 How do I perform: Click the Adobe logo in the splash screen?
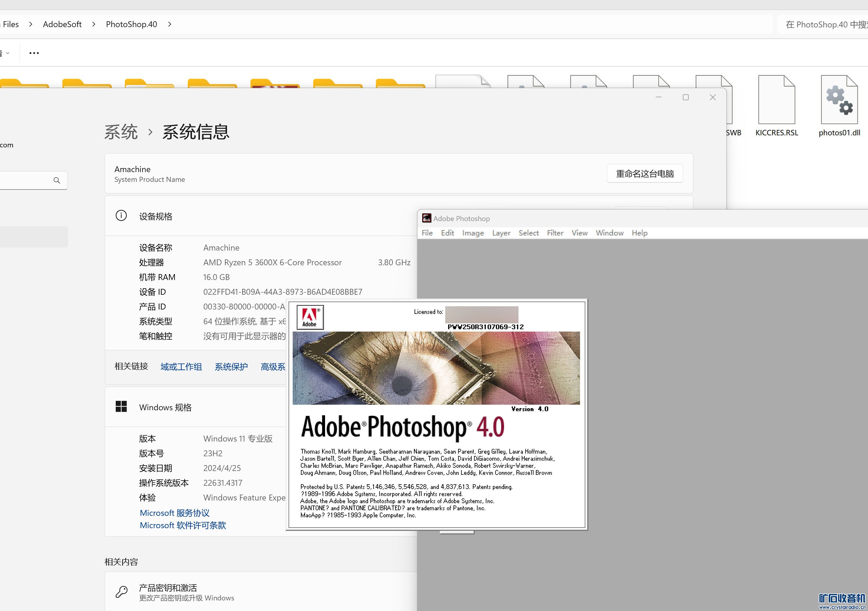(x=310, y=317)
